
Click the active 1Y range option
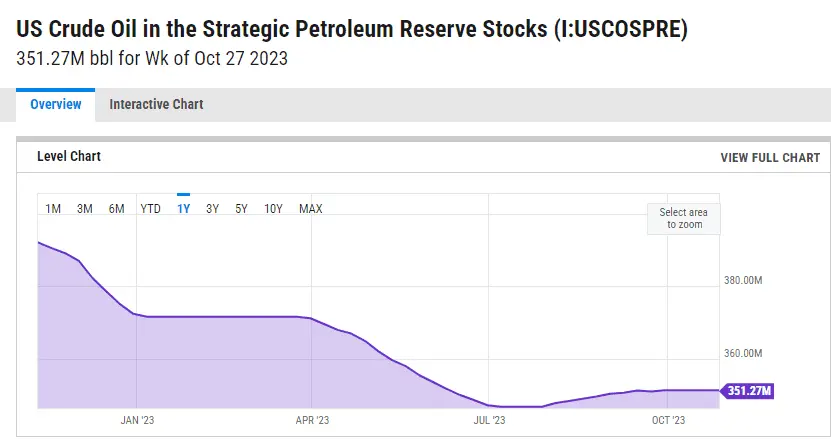pos(184,208)
